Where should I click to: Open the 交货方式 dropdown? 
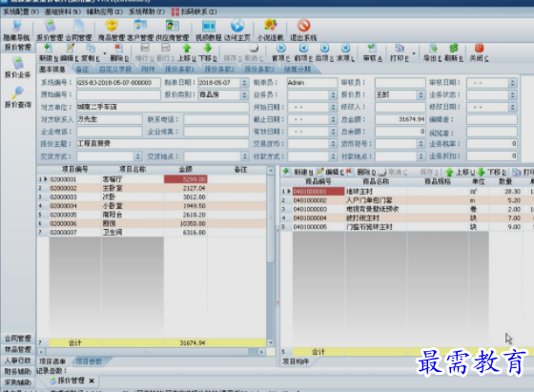137,156
